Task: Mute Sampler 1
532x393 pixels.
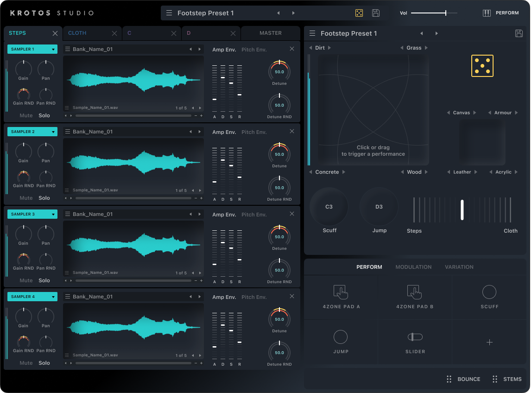Action: tap(26, 115)
